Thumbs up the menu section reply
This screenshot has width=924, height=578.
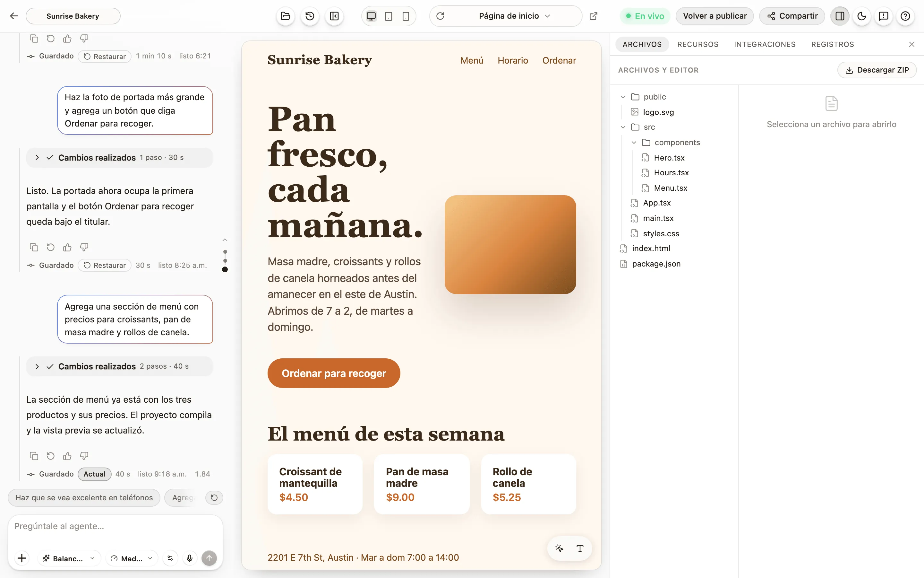(x=67, y=456)
